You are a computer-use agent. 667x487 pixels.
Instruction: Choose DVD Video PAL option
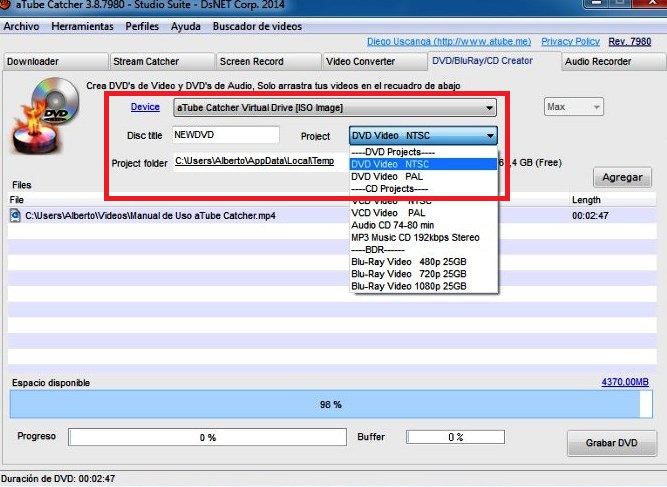[x=423, y=177]
